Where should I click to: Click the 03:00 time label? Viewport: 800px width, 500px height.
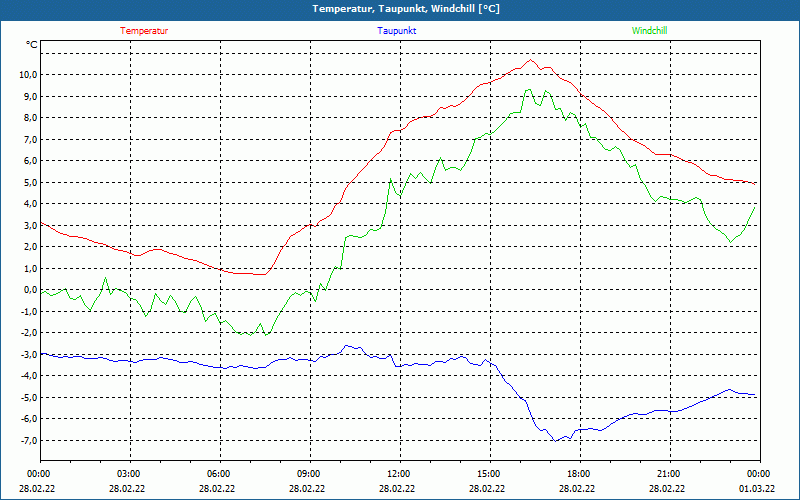tap(130, 474)
